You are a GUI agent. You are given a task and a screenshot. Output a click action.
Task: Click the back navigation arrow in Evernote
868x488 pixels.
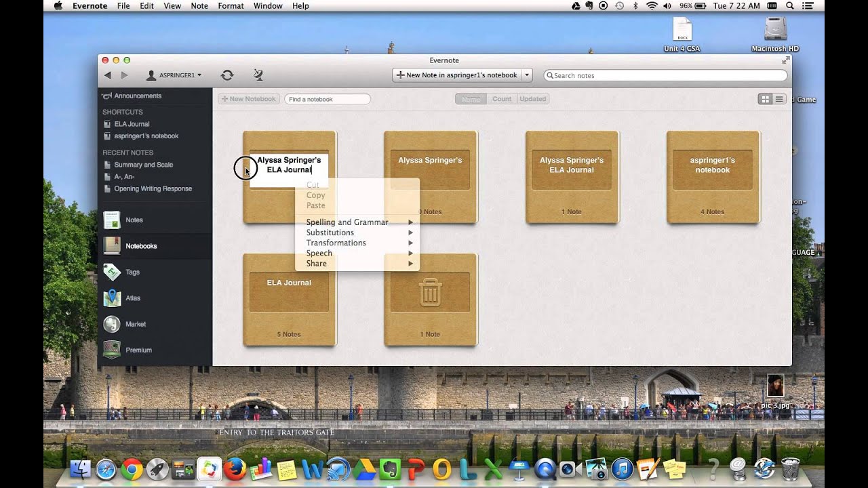[107, 75]
